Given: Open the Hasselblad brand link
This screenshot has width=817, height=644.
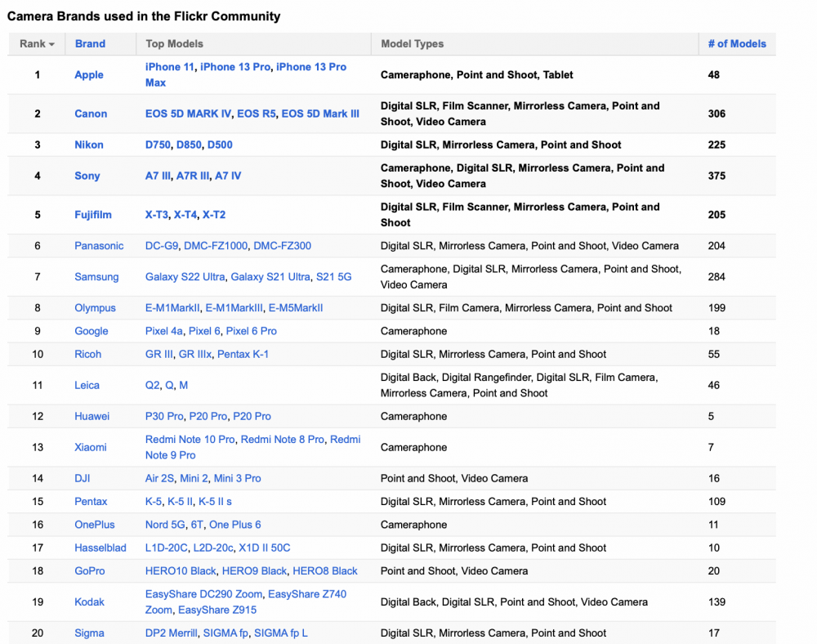Looking at the screenshot, I should pos(100,548).
